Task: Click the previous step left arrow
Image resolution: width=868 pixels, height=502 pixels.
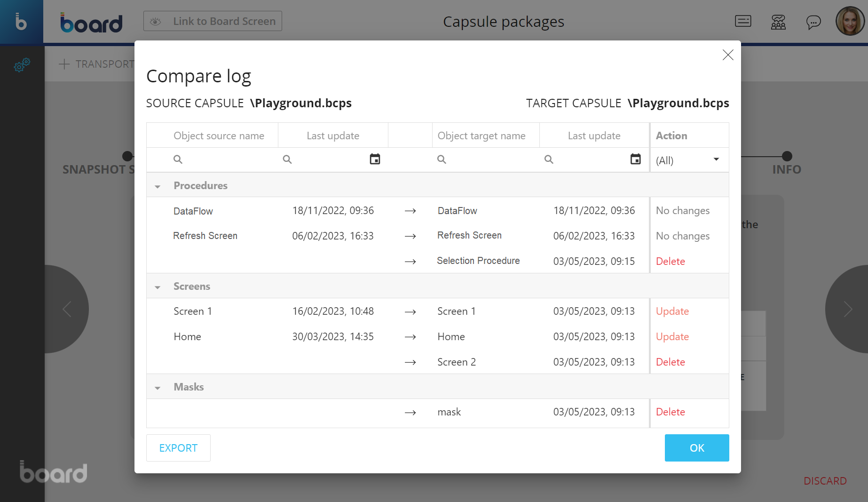Action: [67, 309]
